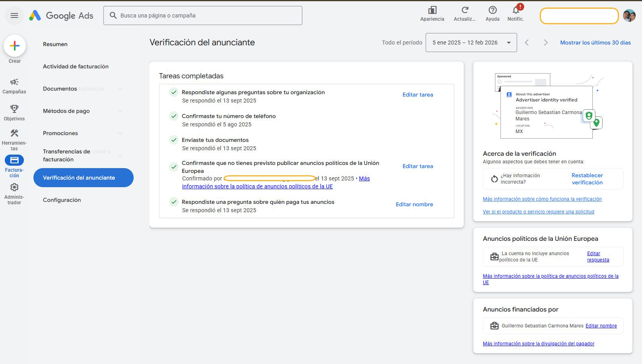
Task: Click Mostrar los últimos 30 días
Action: (x=595, y=43)
